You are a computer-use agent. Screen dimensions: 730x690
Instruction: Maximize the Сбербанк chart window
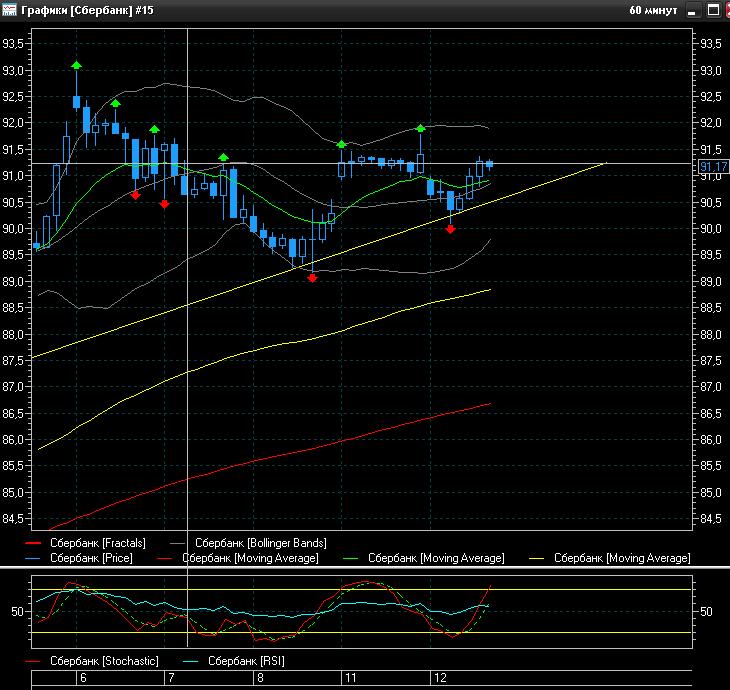(x=713, y=10)
